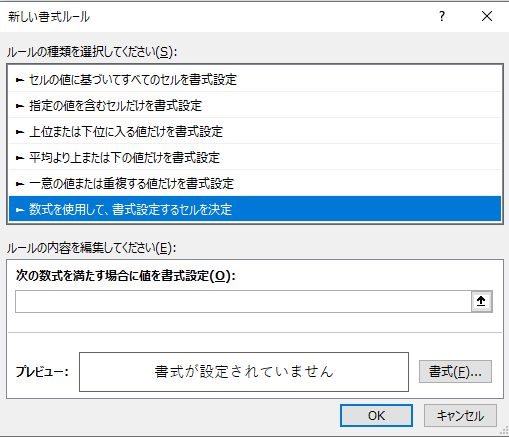Confirm with the OK button

click(x=376, y=415)
